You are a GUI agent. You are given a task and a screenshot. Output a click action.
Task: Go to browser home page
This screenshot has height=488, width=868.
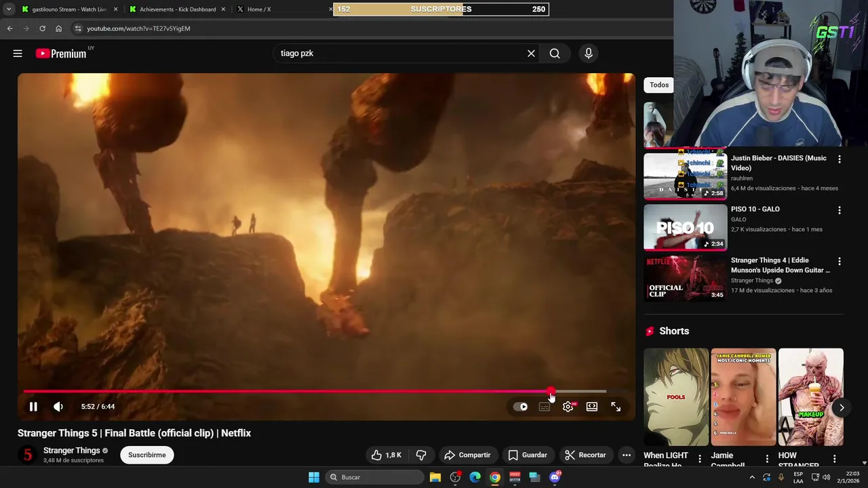click(58, 28)
